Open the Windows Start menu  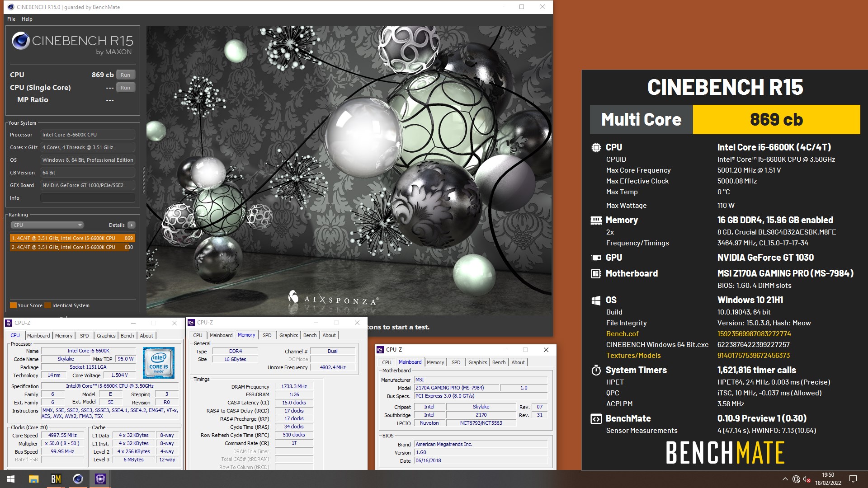click(11, 479)
